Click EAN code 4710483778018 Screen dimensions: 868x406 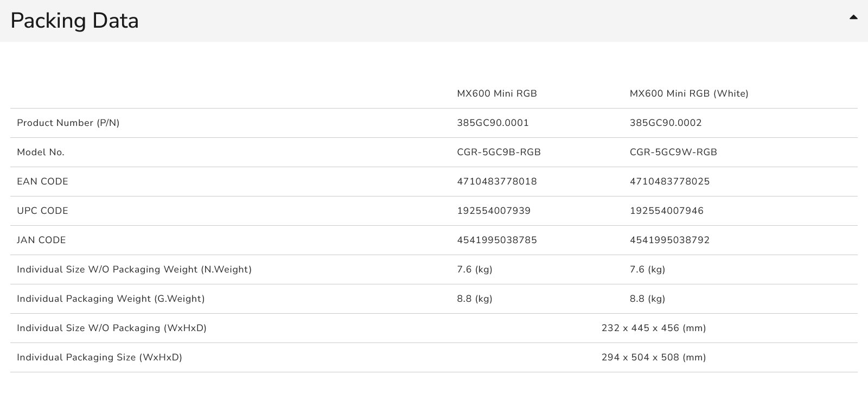tap(496, 181)
